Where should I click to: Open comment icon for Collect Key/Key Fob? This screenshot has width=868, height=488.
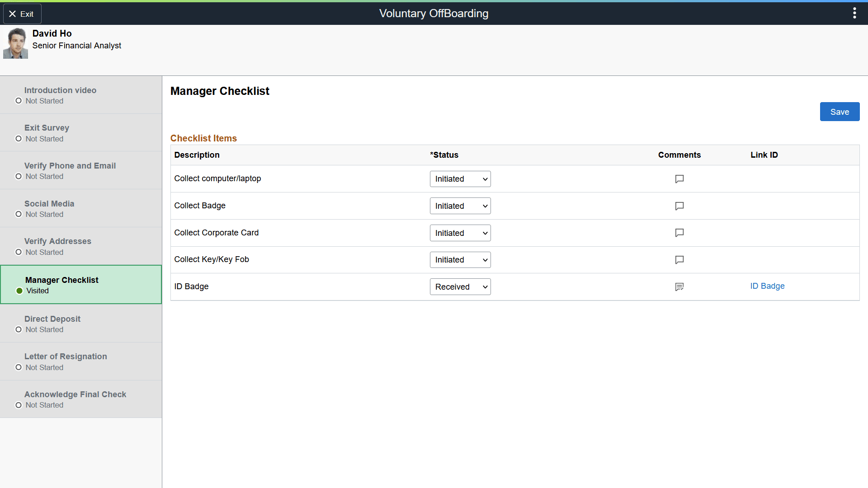click(x=679, y=260)
